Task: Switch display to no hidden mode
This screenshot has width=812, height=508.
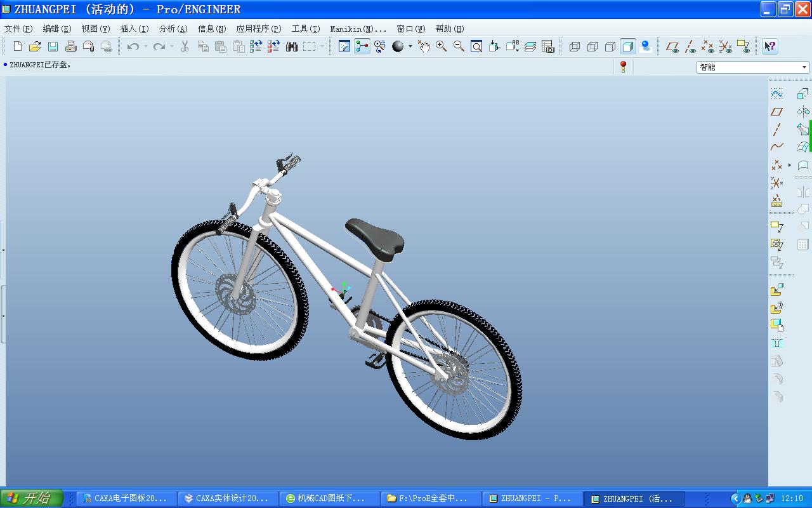Action: coord(610,46)
